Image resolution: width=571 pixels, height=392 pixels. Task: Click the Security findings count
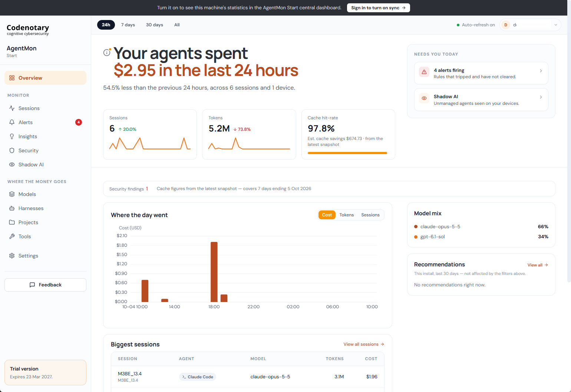(147, 189)
